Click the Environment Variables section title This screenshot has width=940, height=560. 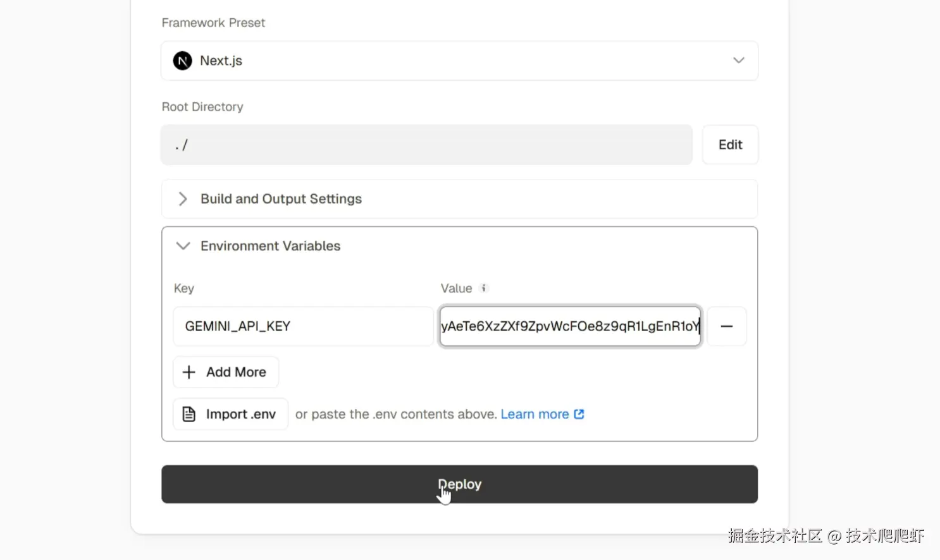click(270, 246)
